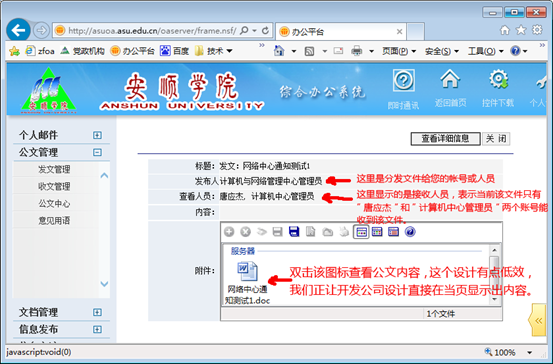Click the grey document page icon in attachment toolbar
Image resolution: width=553 pixels, height=364 pixels.
311,232
